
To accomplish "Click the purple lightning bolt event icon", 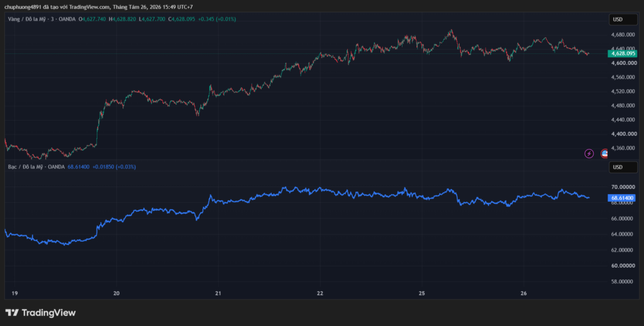I will (x=589, y=154).
